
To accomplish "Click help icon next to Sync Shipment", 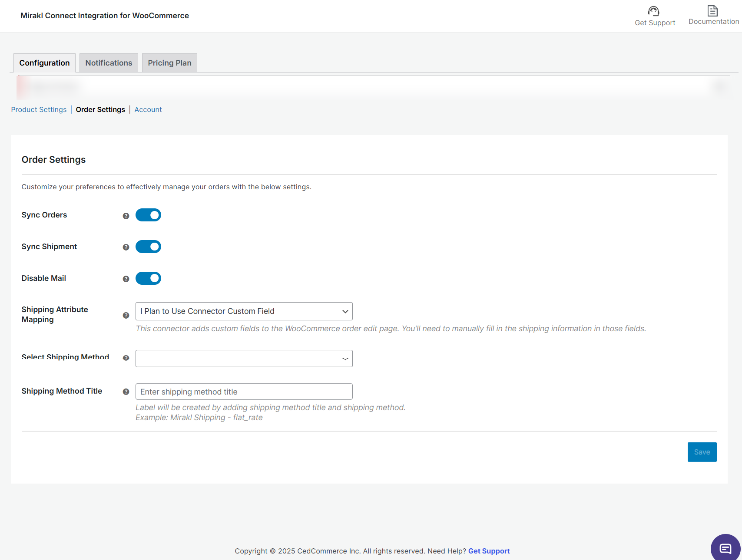I will coord(126,247).
